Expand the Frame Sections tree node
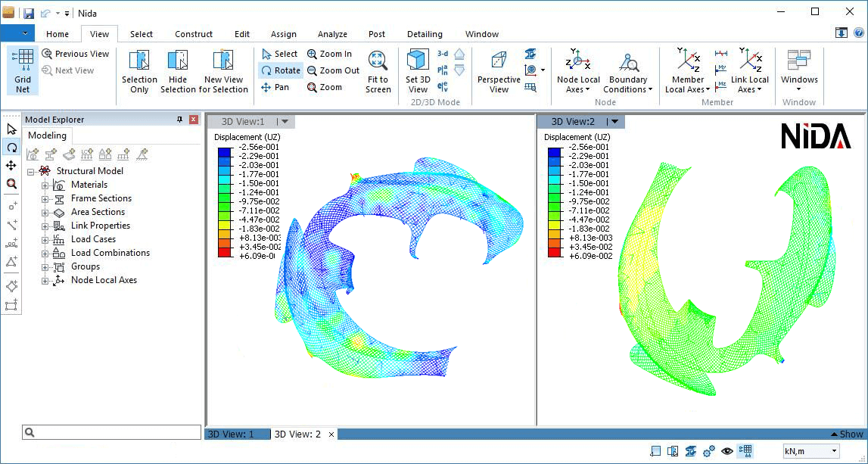868x464 pixels. [45, 199]
